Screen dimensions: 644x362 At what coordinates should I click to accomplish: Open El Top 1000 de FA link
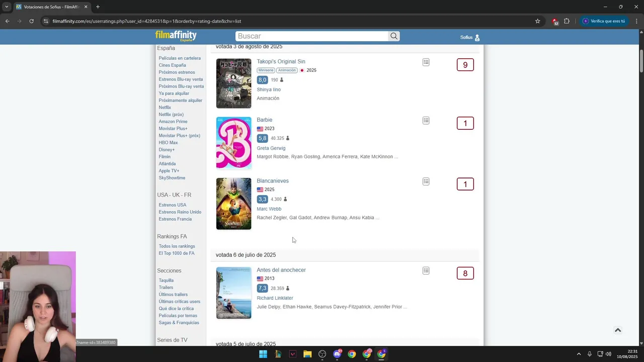point(176,253)
